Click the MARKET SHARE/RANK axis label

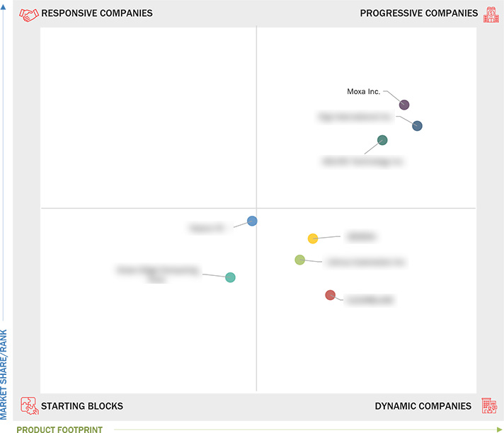(4, 374)
